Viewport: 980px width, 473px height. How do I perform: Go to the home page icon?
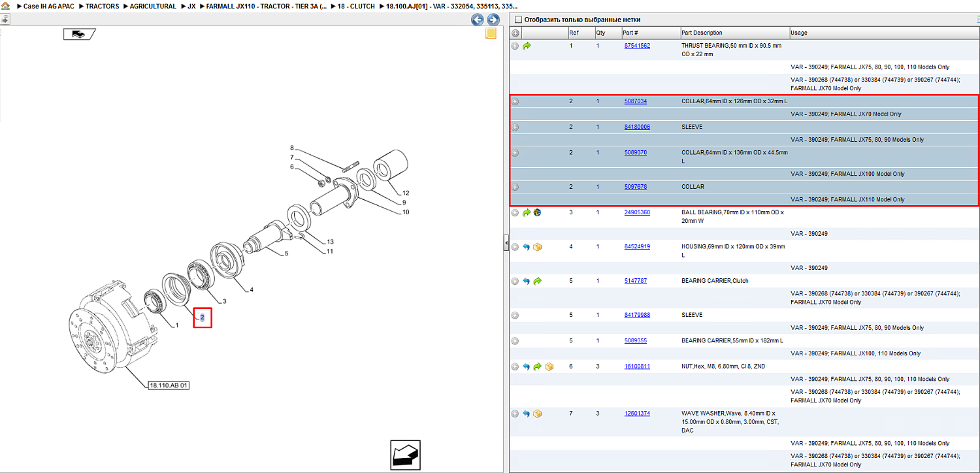[5, 6]
